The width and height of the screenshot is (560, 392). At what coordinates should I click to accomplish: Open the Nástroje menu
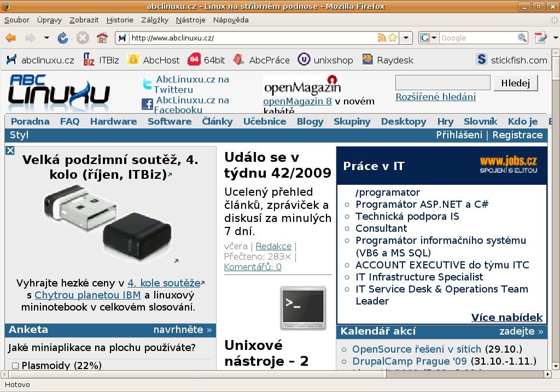click(190, 20)
